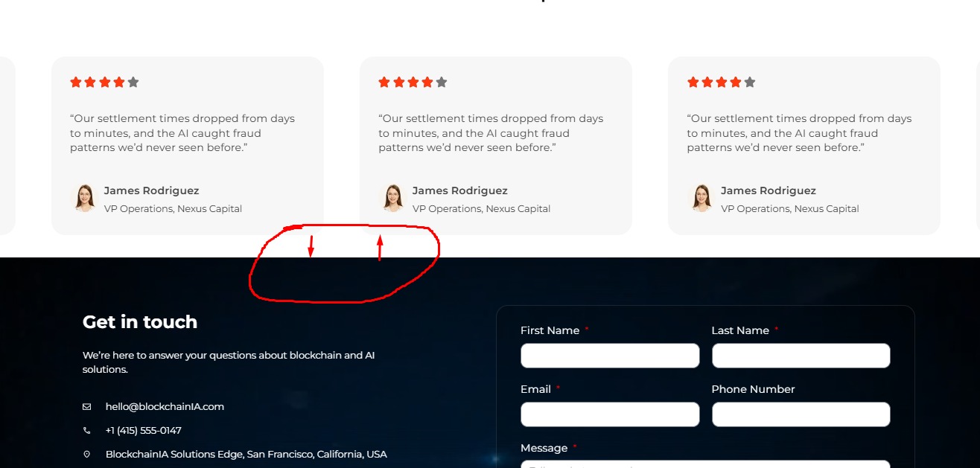
Task: Click the phone handset icon
Action: click(86, 431)
